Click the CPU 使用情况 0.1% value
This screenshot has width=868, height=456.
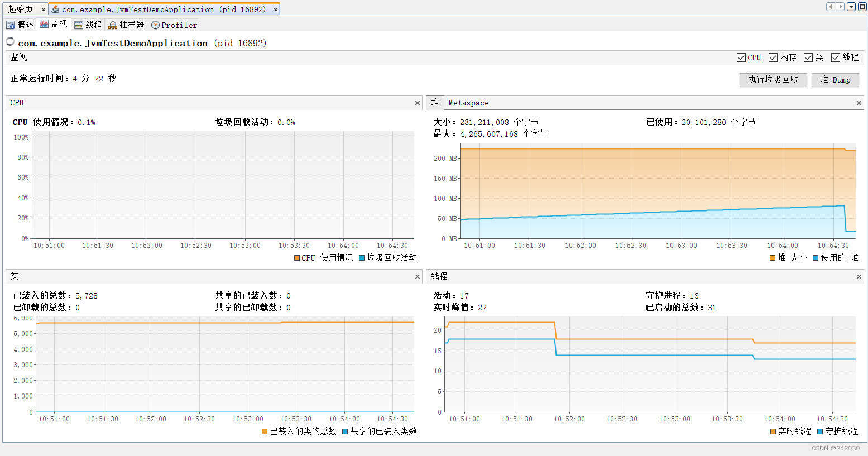86,122
